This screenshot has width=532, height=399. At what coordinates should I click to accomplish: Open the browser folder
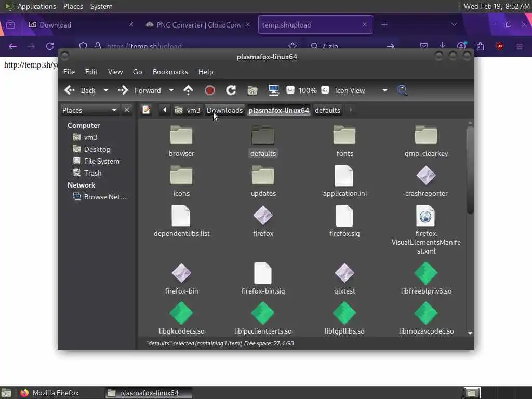(x=181, y=141)
